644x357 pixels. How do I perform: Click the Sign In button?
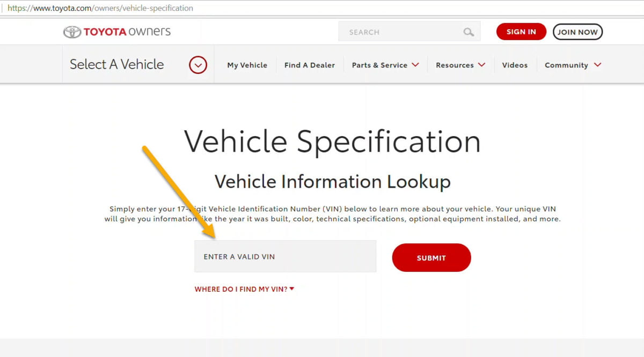point(521,32)
